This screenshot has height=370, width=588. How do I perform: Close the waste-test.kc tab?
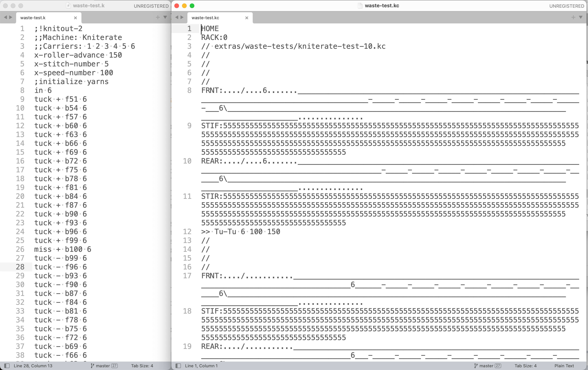247,18
